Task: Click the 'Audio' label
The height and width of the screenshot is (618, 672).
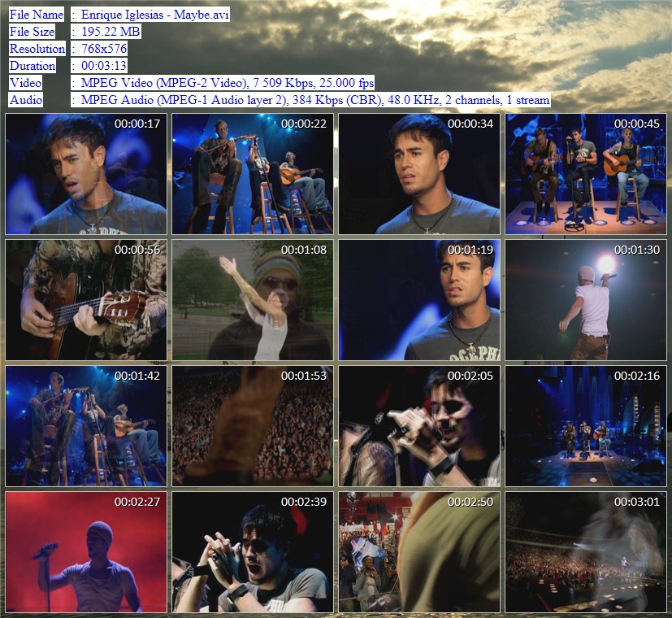Action: tap(26, 100)
